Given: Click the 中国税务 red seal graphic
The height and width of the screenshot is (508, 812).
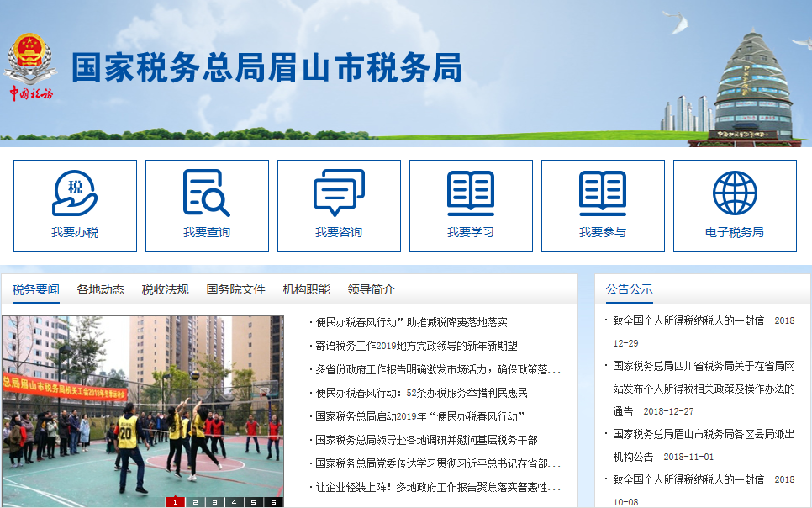Looking at the screenshot, I should pyautogui.click(x=34, y=93).
